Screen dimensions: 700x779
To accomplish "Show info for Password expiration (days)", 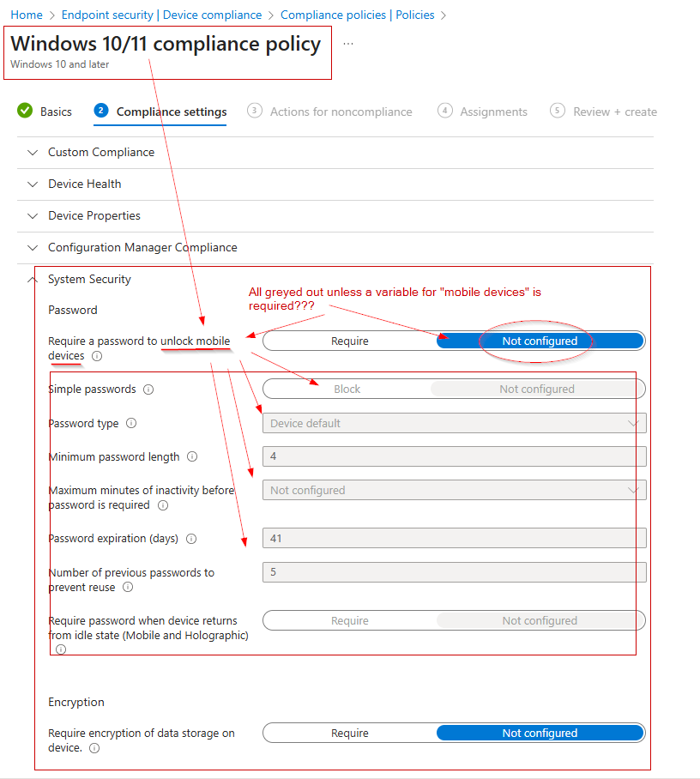I will click(191, 539).
